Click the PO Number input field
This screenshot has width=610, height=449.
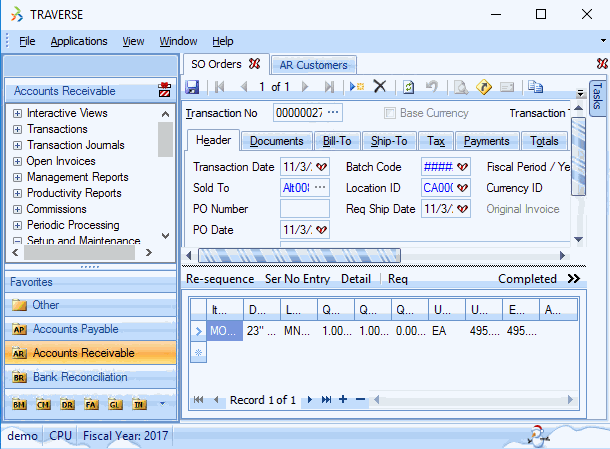pyautogui.click(x=305, y=209)
